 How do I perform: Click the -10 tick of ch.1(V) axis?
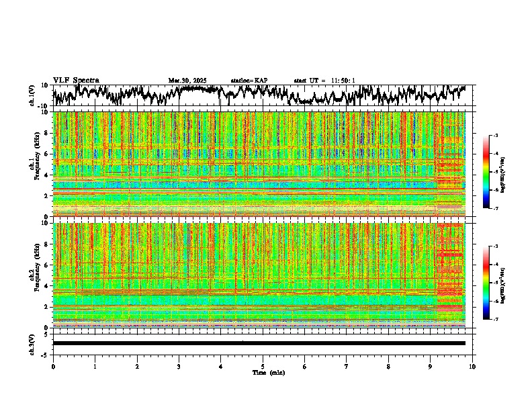click(x=44, y=106)
